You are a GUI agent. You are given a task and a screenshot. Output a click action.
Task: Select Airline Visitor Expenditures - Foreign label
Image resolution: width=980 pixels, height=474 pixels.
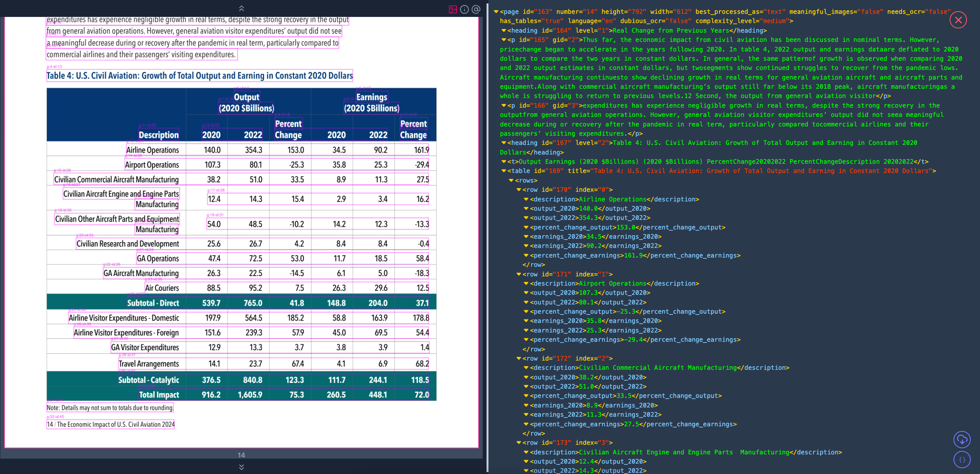point(126,333)
